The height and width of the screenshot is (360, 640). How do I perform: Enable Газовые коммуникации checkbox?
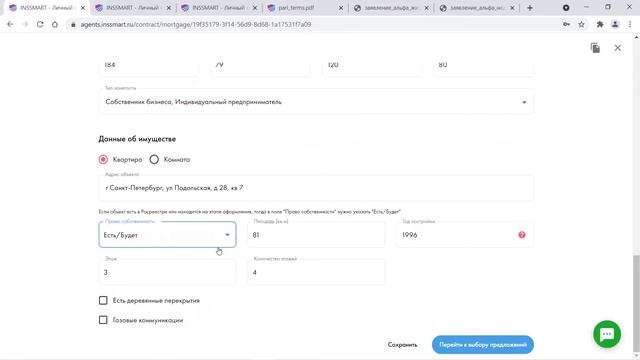pos(103,320)
